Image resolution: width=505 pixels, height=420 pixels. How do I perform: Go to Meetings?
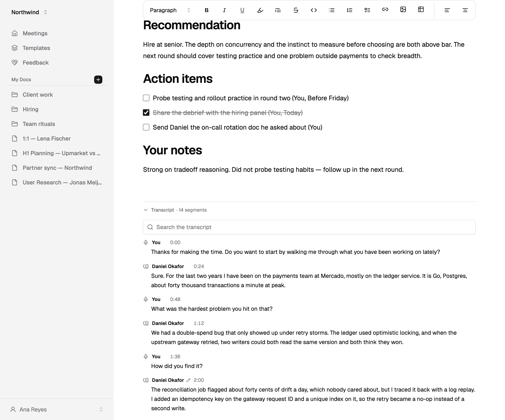(57, 33)
